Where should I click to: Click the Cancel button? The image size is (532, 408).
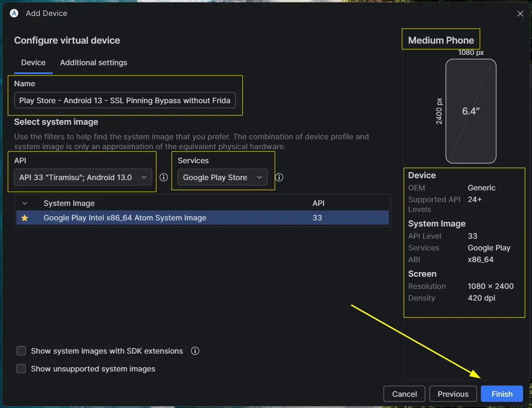click(x=404, y=394)
